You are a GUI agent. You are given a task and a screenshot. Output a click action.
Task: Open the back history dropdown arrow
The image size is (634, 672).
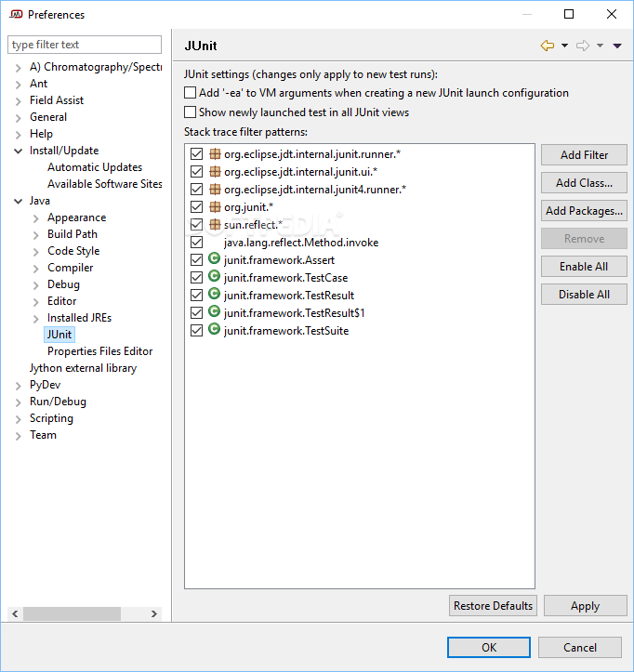pos(564,46)
